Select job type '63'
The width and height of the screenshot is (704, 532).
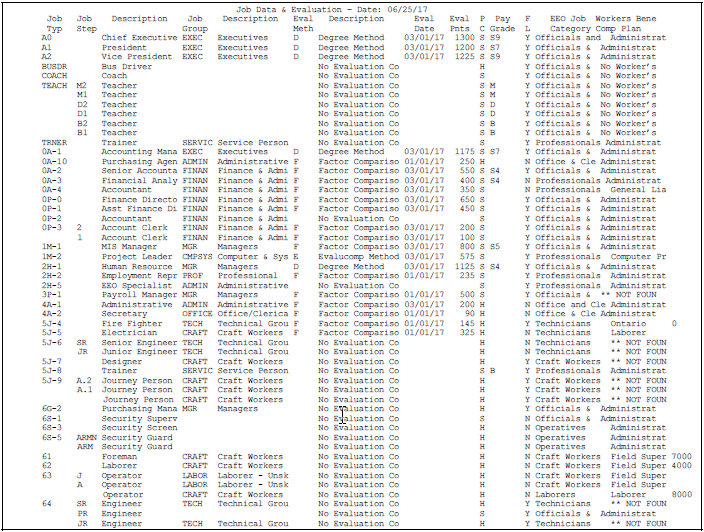pyautogui.click(x=47, y=476)
